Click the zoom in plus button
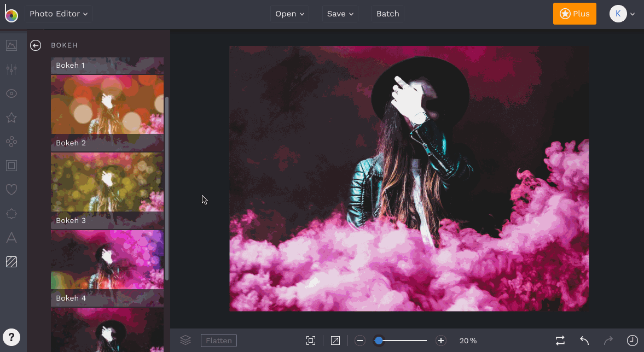 click(x=440, y=341)
